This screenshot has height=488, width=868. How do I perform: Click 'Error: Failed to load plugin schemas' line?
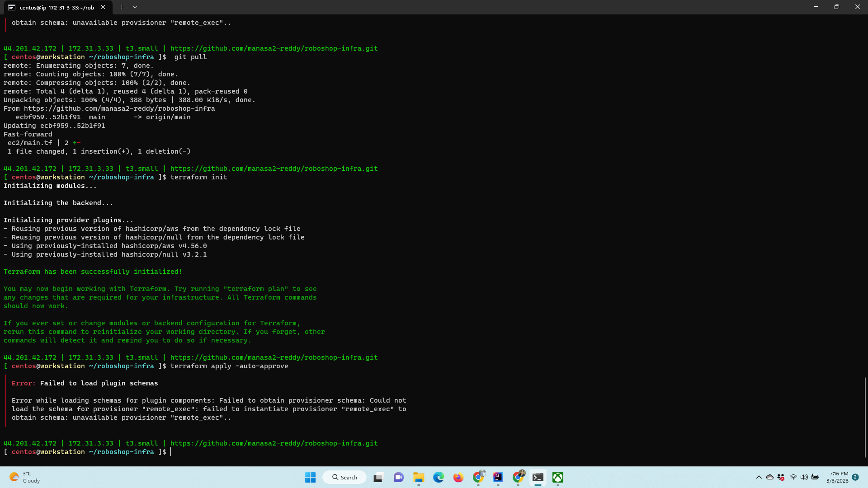[85, 383]
